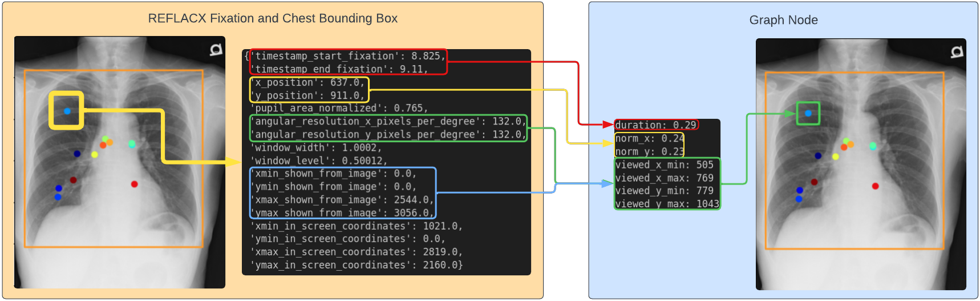The image size is (980, 301).
Task: Click the line 'pupil_area_normalized': 0.765
Action: pos(339,108)
